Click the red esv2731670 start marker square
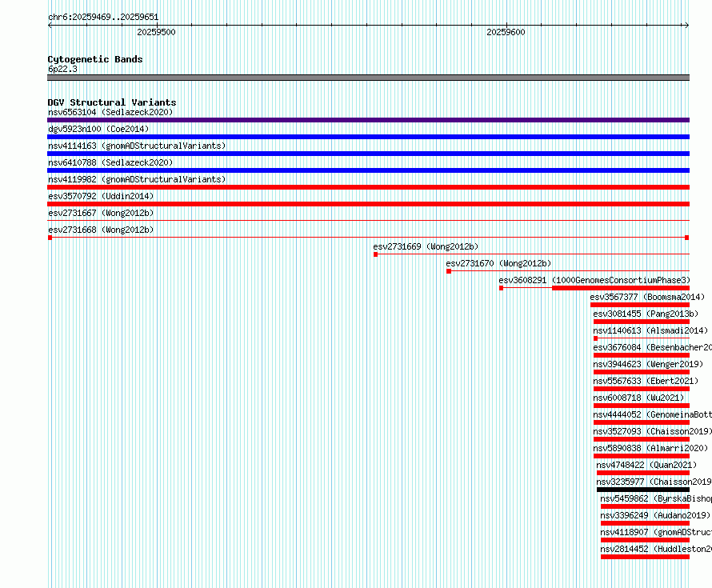The height and width of the screenshot is (588, 712). point(449,271)
